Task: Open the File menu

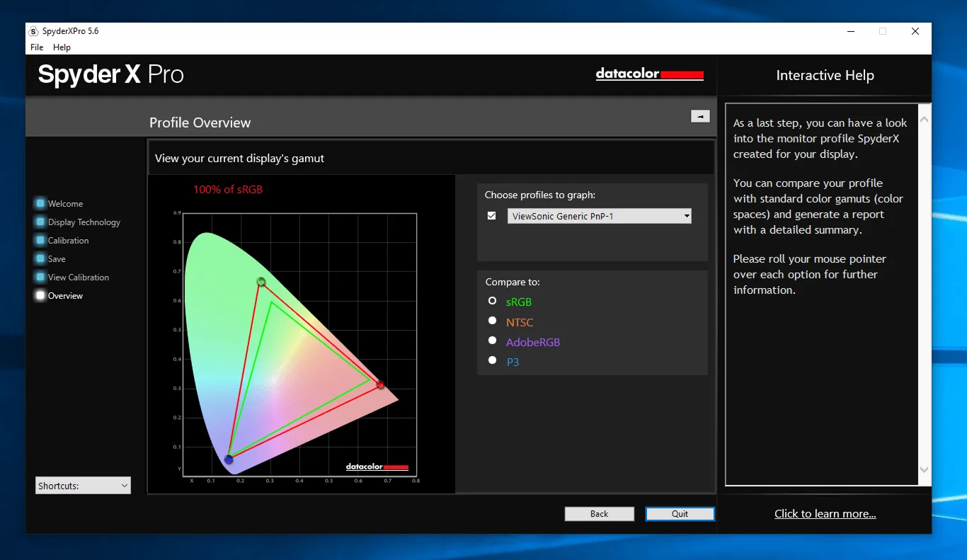Action: [x=37, y=47]
